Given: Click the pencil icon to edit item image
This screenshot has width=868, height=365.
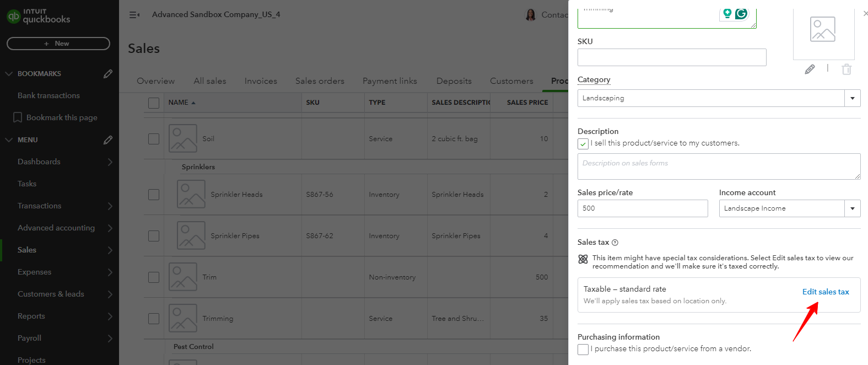Looking at the screenshot, I should 810,69.
